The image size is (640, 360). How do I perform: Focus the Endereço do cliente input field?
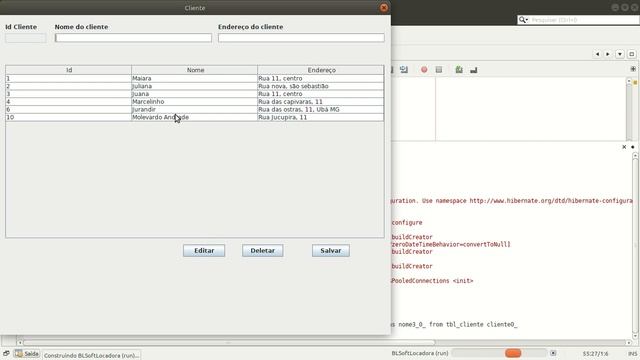pyautogui.click(x=301, y=38)
